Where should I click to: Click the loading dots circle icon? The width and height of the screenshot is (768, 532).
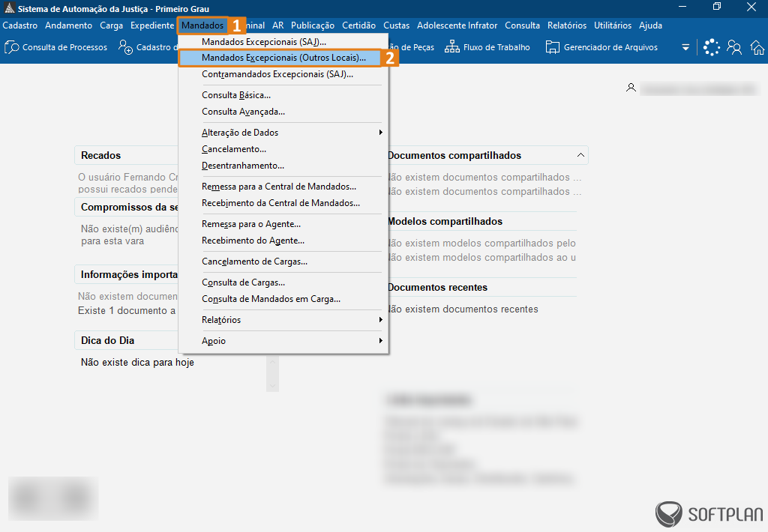[x=711, y=47]
